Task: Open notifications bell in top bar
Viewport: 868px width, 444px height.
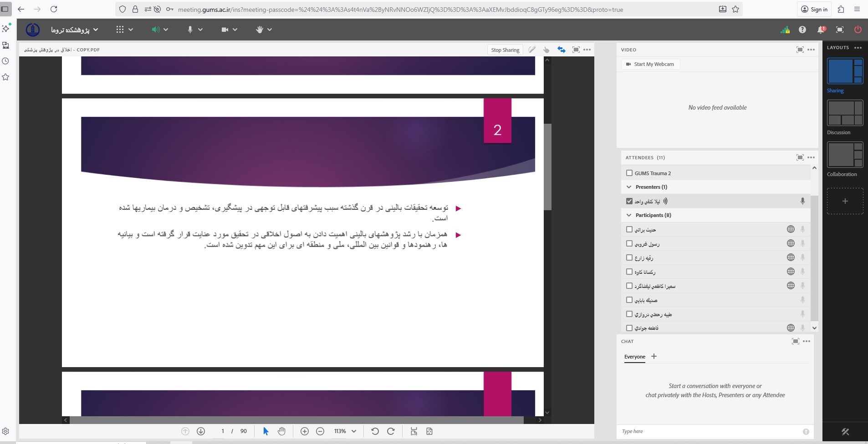Action: click(821, 30)
